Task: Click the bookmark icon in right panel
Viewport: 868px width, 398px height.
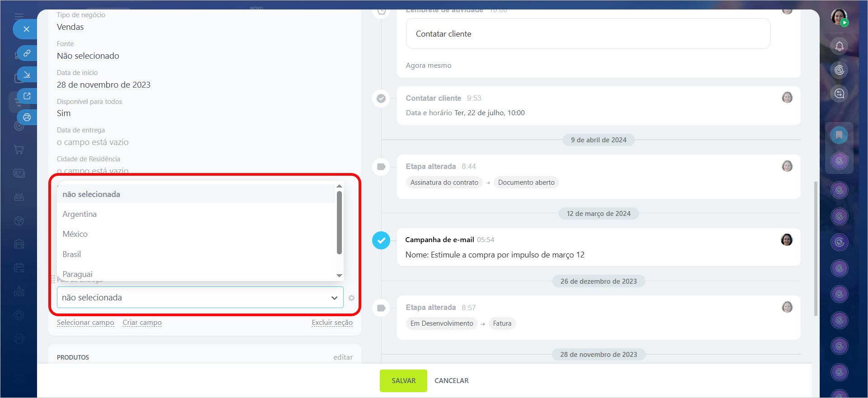Action: click(x=839, y=135)
